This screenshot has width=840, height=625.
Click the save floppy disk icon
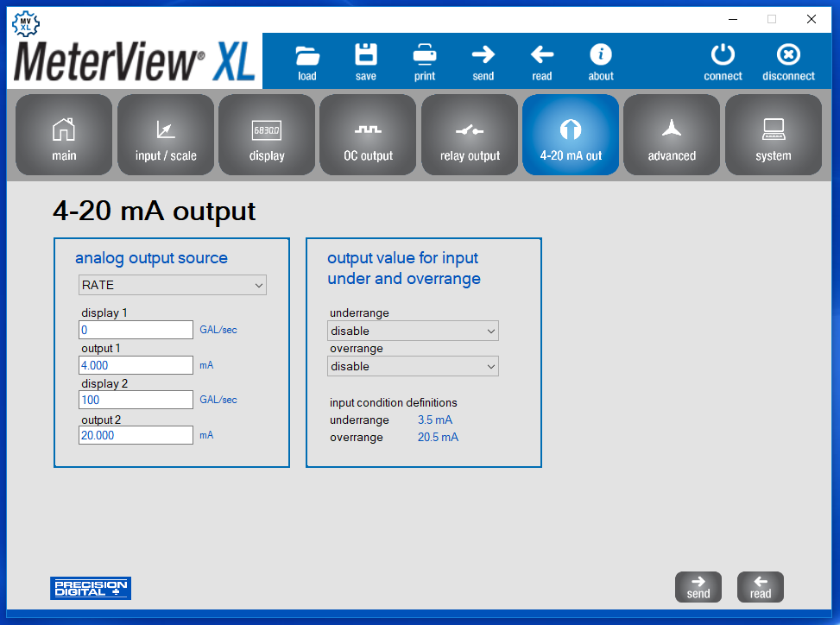366,54
